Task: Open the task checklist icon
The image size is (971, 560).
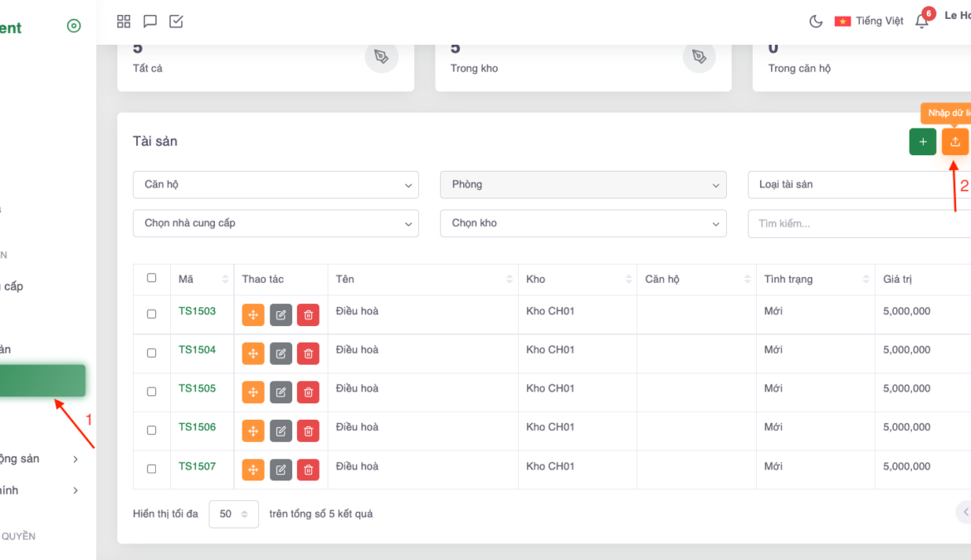Action: 176,22
